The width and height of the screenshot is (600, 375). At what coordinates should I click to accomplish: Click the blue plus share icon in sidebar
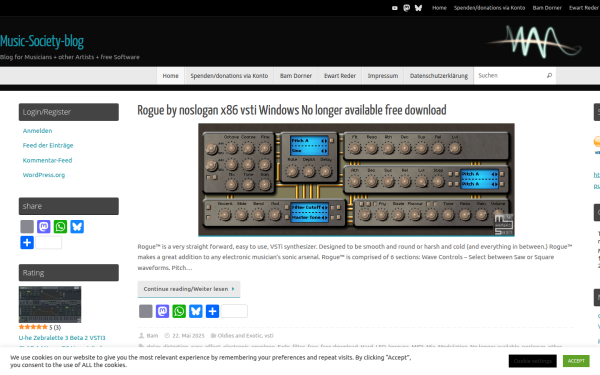(x=27, y=243)
